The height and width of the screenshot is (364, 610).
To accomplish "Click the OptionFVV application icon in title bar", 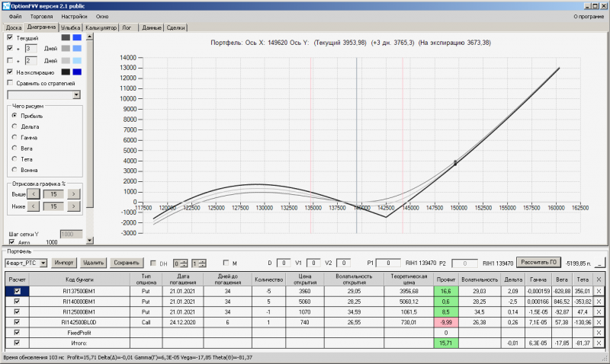I will (x=6, y=6).
